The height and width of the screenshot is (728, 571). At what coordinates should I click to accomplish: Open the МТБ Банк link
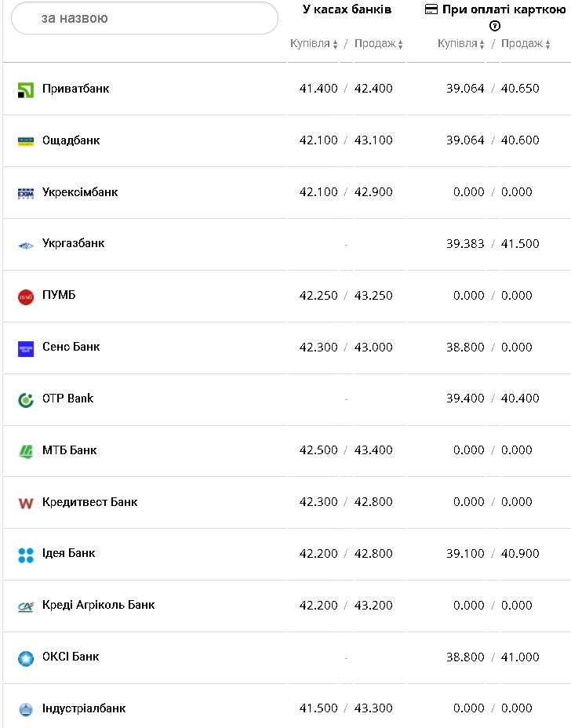69,450
